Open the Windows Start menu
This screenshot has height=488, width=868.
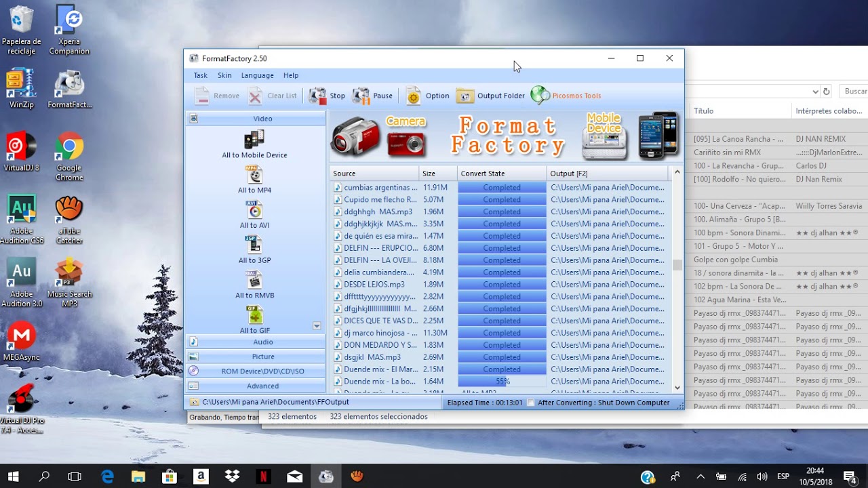13,476
